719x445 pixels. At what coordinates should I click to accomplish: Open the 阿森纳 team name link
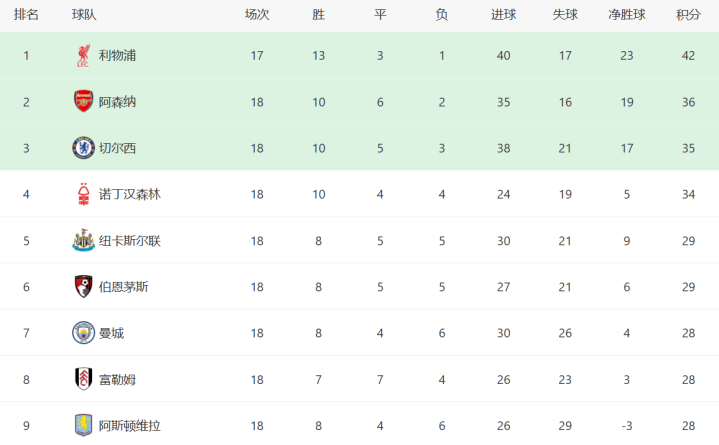coord(117,102)
